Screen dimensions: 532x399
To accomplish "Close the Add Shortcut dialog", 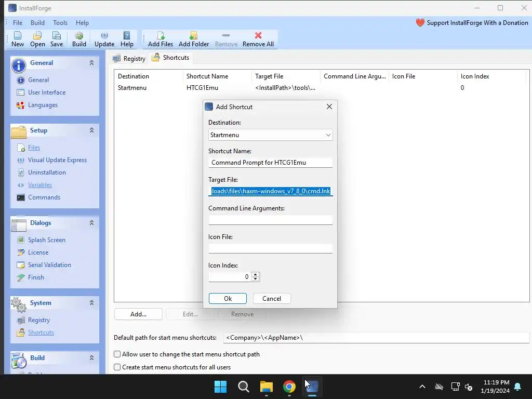I will coord(329,107).
